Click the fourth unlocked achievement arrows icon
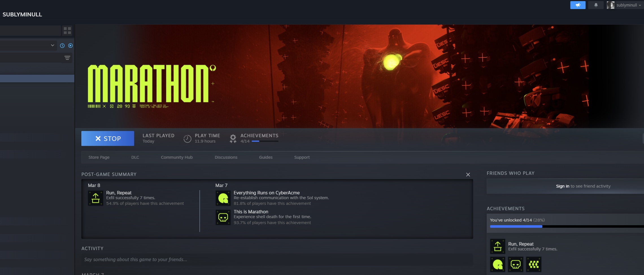644x275 pixels. pos(534,265)
